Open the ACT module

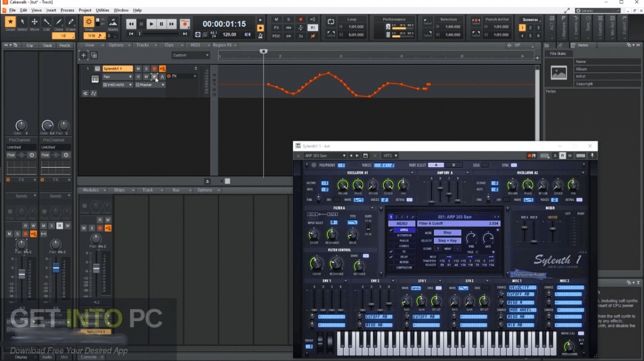point(553,28)
